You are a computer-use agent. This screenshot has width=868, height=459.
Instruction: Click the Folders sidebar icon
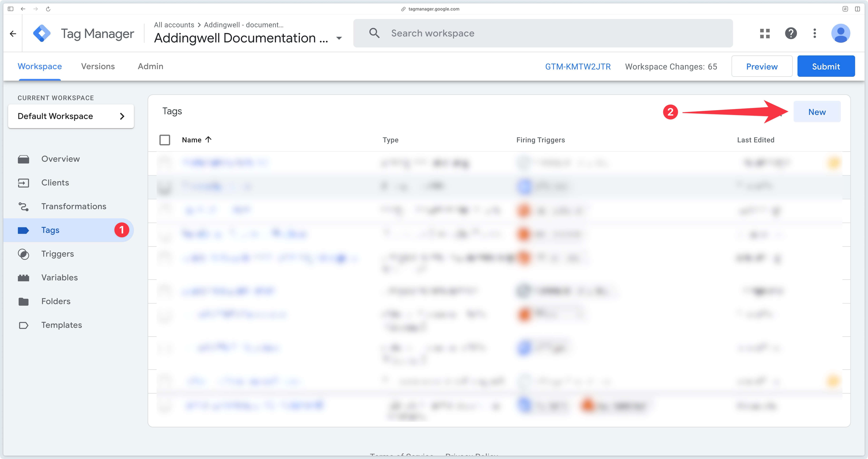(x=23, y=301)
